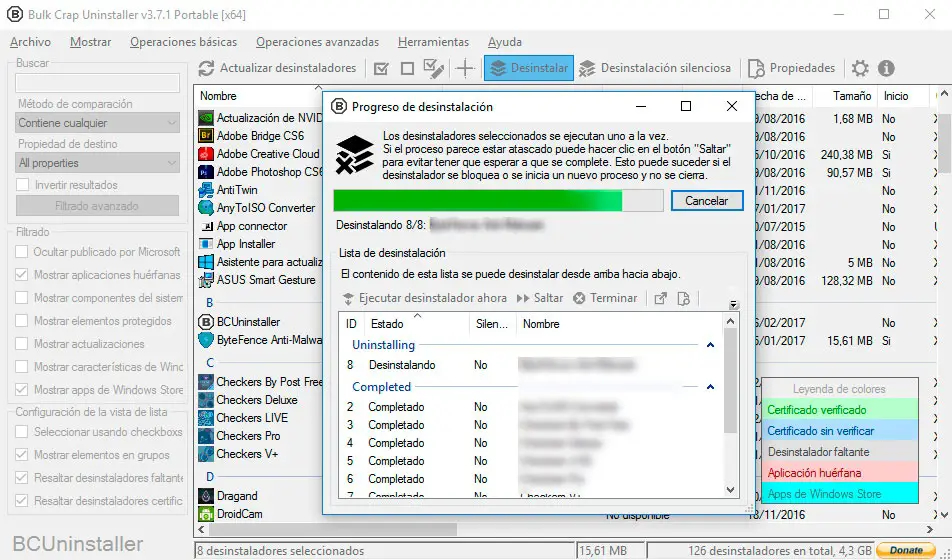Click the properties page icon in progress dialog toolbar
The image size is (952, 560).
pyautogui.click(x=684, y=298)
